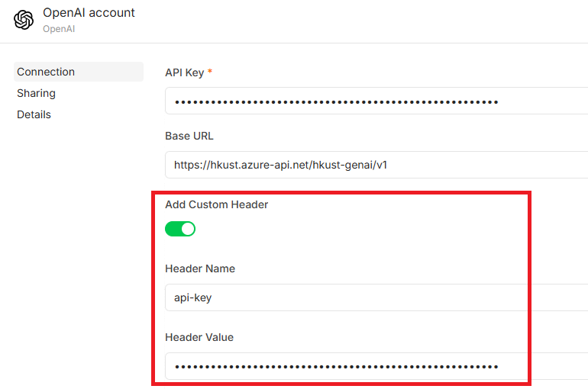Edit the Base URL field

coord(376,165)
